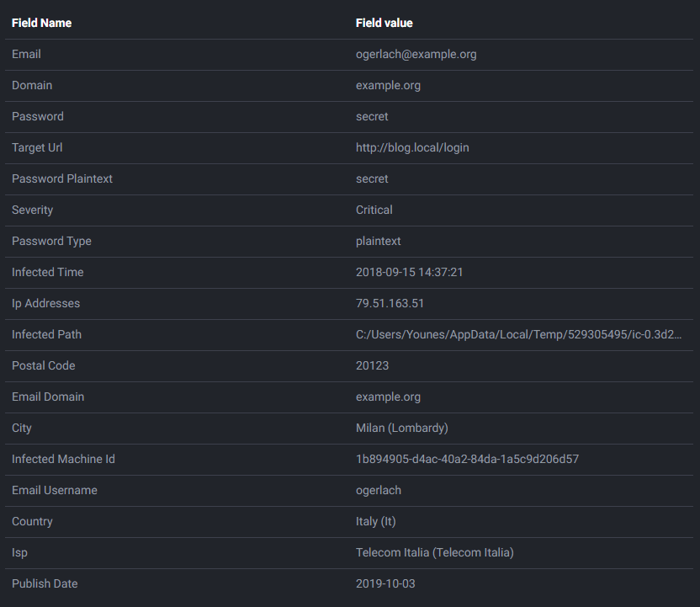Viewport: 700px width, 607px height.
Task: Select the Postal Code value 20123
Action: click(372, 365)
